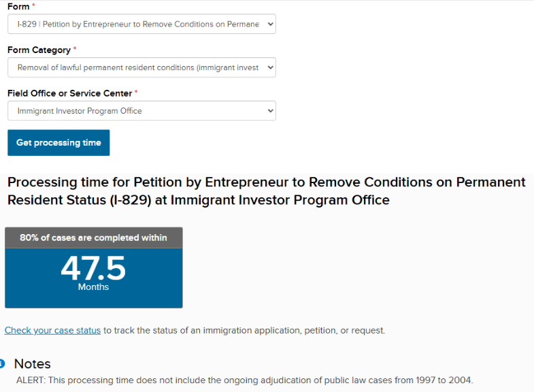Viewport: 534px width, 392px height.
Task: Click the "80% of cases are completed within" header
Action: [93, 238]
